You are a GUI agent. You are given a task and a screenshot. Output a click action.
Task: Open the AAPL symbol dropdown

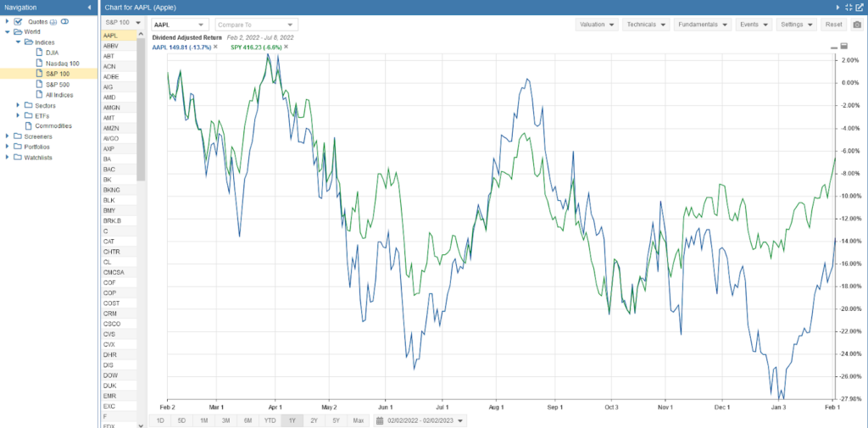click(x=180, y=25)
